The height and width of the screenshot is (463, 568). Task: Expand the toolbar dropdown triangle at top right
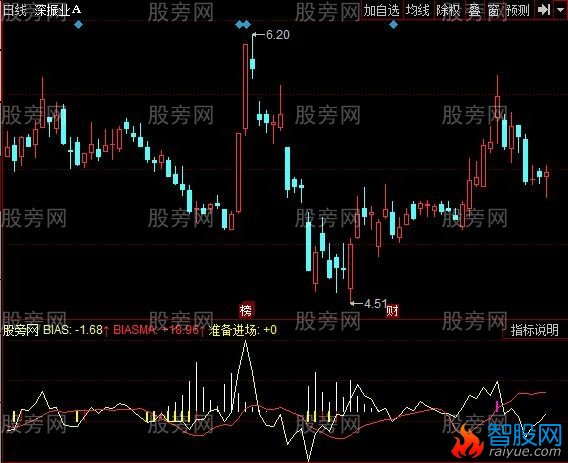point(560,10)
